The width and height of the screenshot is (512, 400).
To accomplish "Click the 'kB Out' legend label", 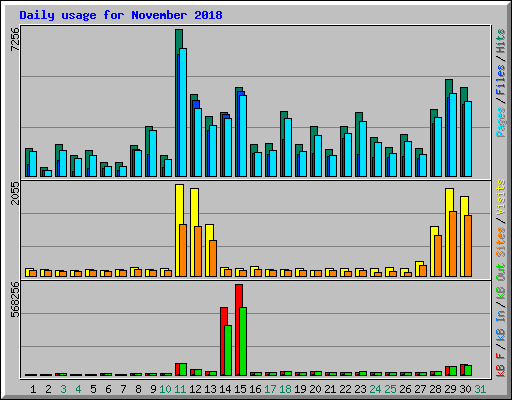I will pyautogui.click(x=500, y=282).
